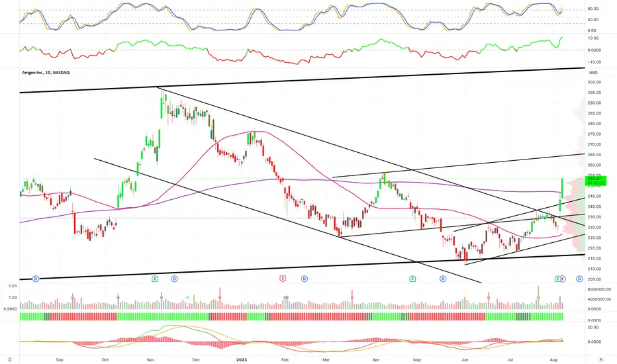
Task: Click the Feb label on time axis
Action: pyautogui.click(x=285, y=359)
